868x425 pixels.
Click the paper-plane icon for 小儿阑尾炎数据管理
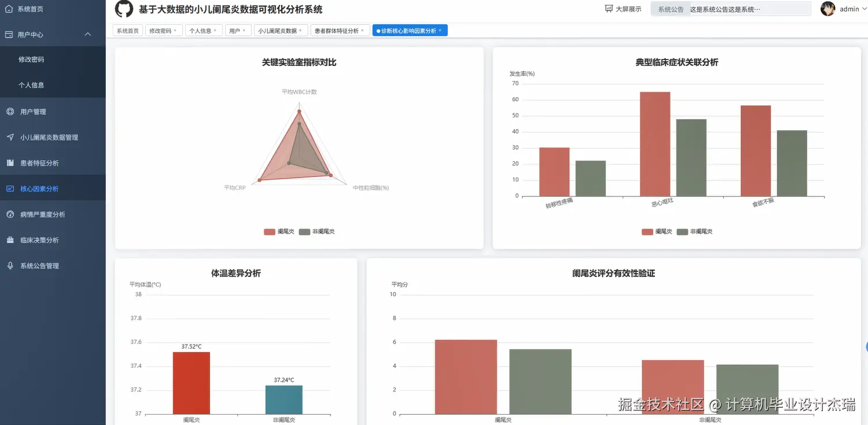(10, 137)
